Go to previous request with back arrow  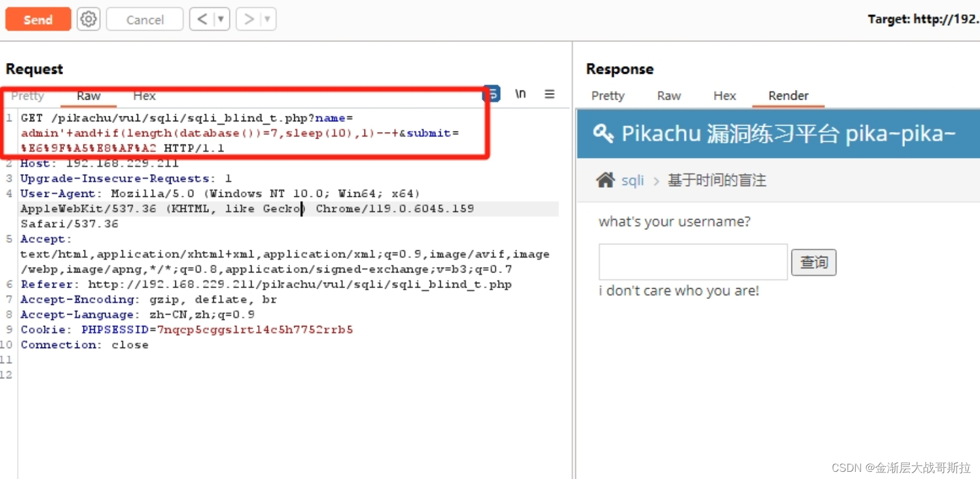(202, 19)
